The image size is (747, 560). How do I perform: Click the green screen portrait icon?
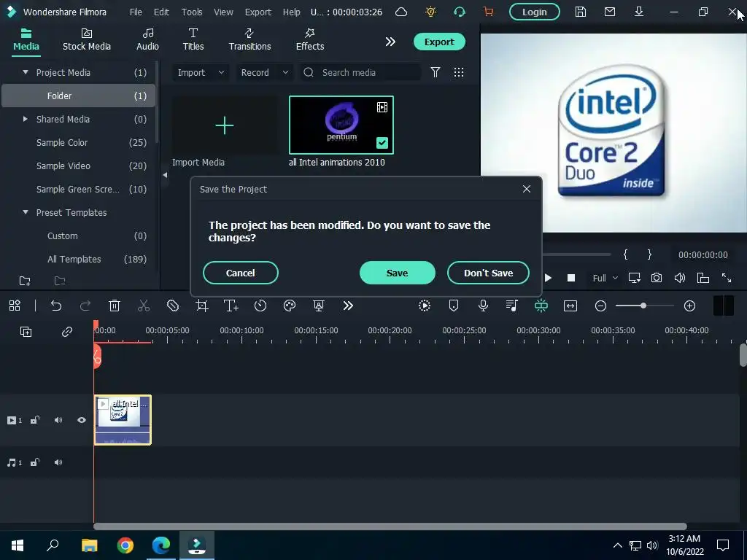(319, 306)
